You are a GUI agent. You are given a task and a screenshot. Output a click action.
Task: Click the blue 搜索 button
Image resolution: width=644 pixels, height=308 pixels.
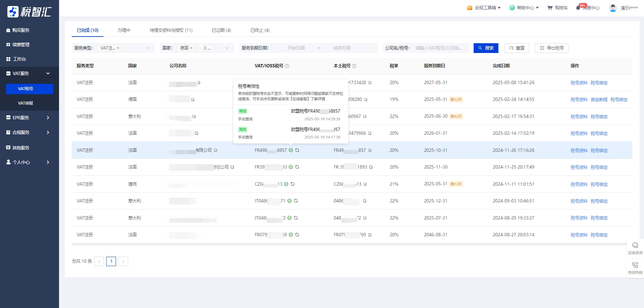[x=486, y=48]
